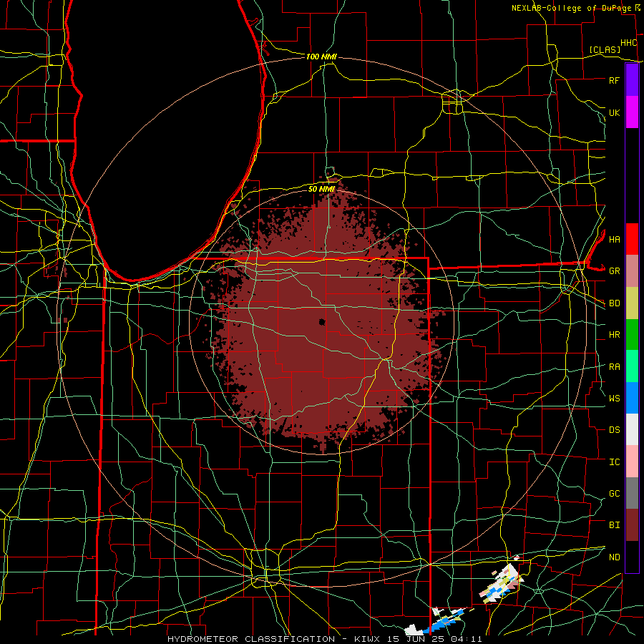644x644 pixels.
Task: Click the GC gray legend swatch
Action: coord(632,493)
